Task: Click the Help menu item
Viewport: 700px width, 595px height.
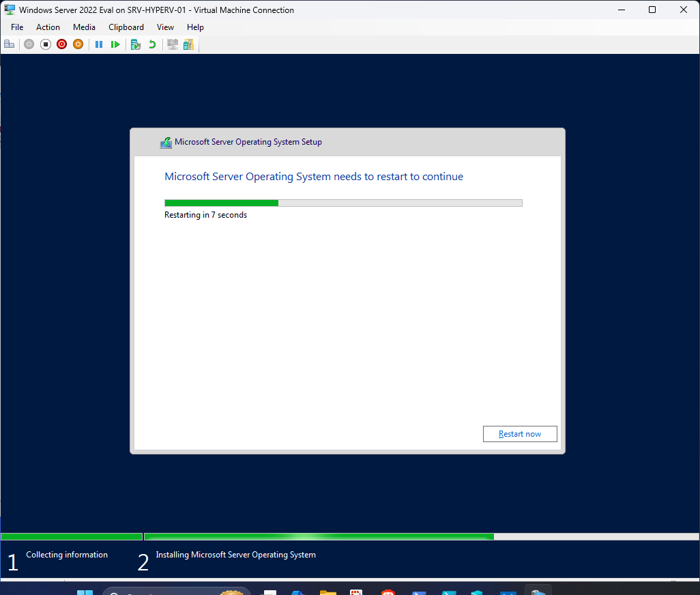Action: pos(195,27)
